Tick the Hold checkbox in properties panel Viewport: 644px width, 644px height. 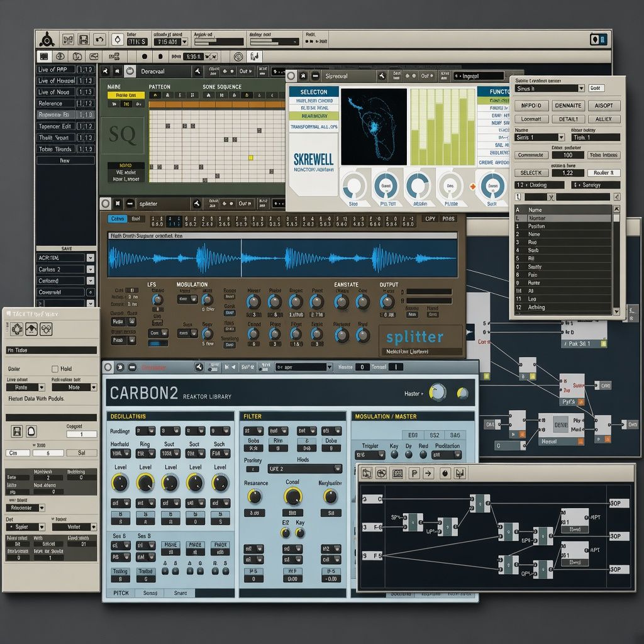pos(55,369)
